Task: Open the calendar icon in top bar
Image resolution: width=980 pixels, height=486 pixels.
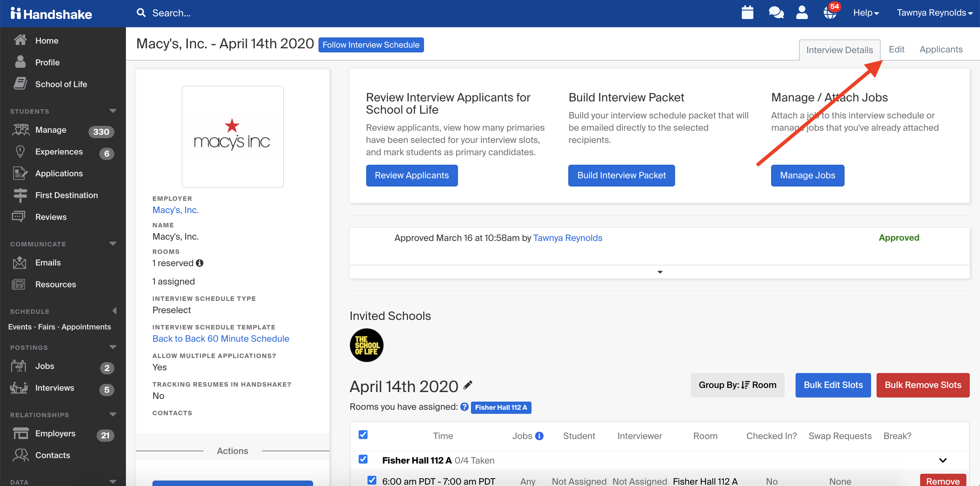Action: click(x=747, y=13)
